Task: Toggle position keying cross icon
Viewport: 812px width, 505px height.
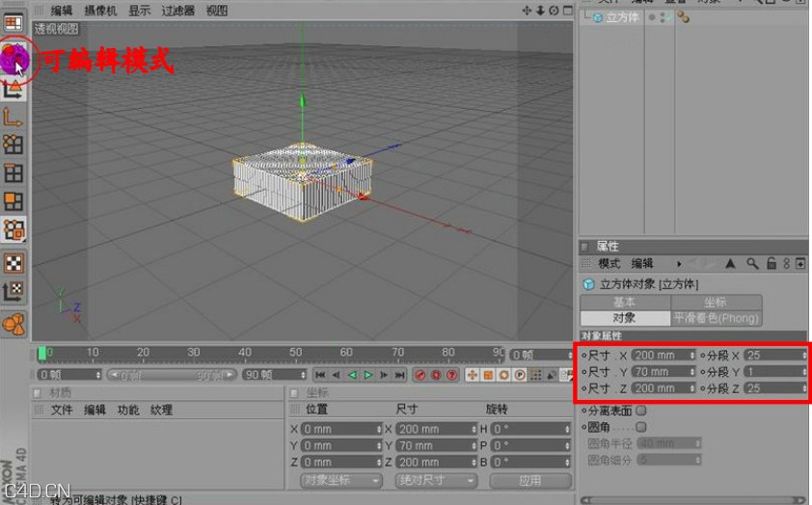Action: click(473, 375)
